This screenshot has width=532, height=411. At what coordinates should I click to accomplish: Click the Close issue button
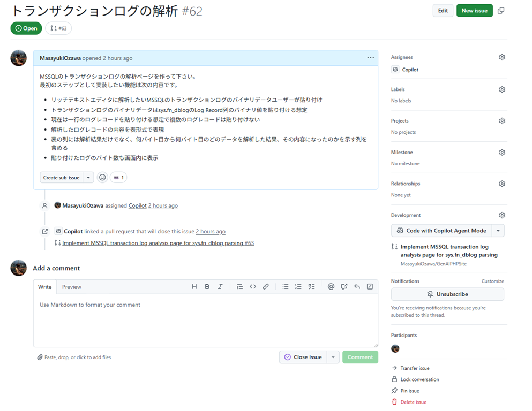tap(303, 357)
